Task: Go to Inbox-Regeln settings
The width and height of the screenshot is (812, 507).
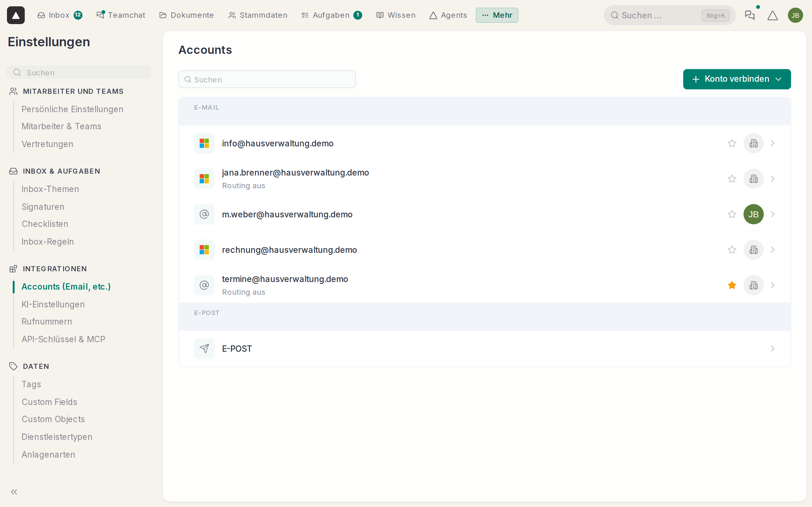Action: pos(48,241)
